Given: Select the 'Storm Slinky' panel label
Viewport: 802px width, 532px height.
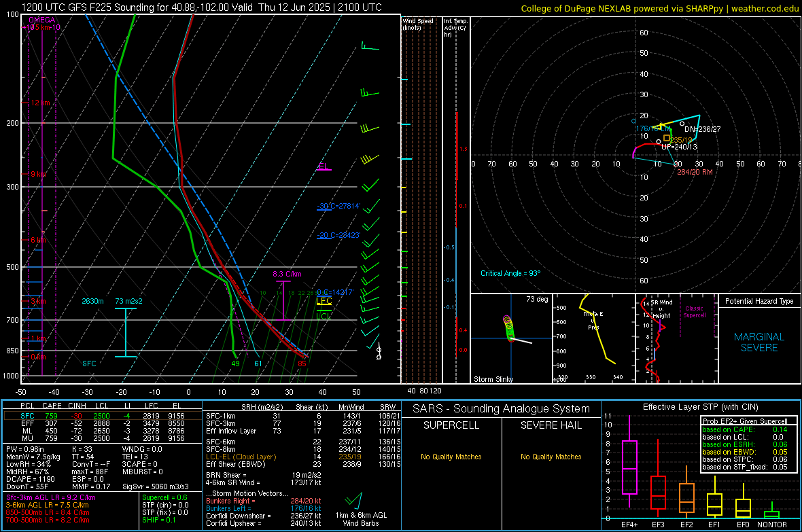Looking at the screenshot, I should pos(493,379).
